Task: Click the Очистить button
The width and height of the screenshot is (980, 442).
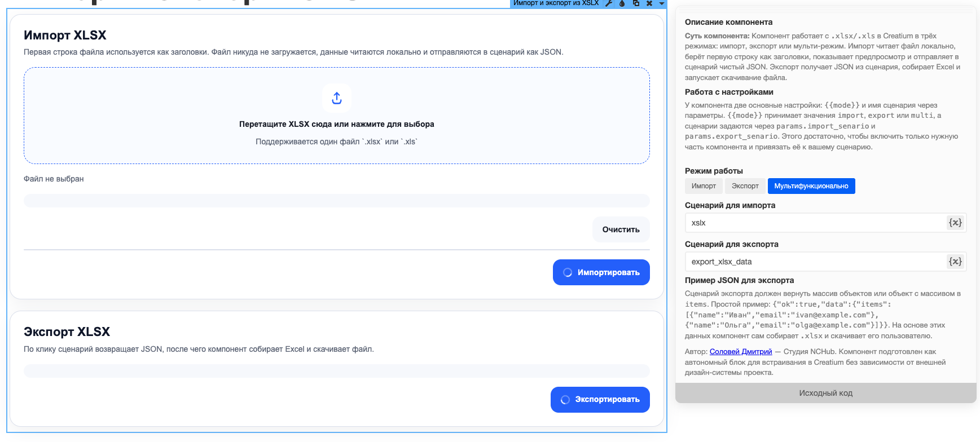Action: (621, 229)
